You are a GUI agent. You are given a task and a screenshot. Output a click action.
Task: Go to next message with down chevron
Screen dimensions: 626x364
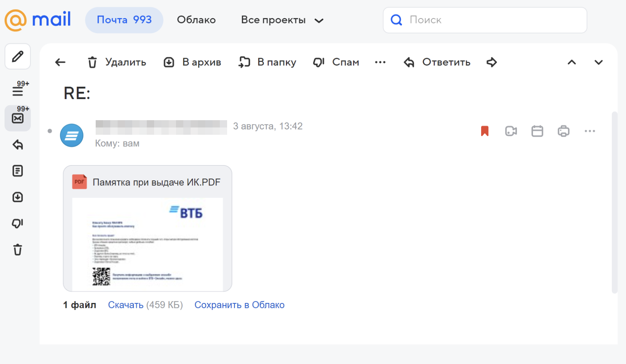[599, 62]
